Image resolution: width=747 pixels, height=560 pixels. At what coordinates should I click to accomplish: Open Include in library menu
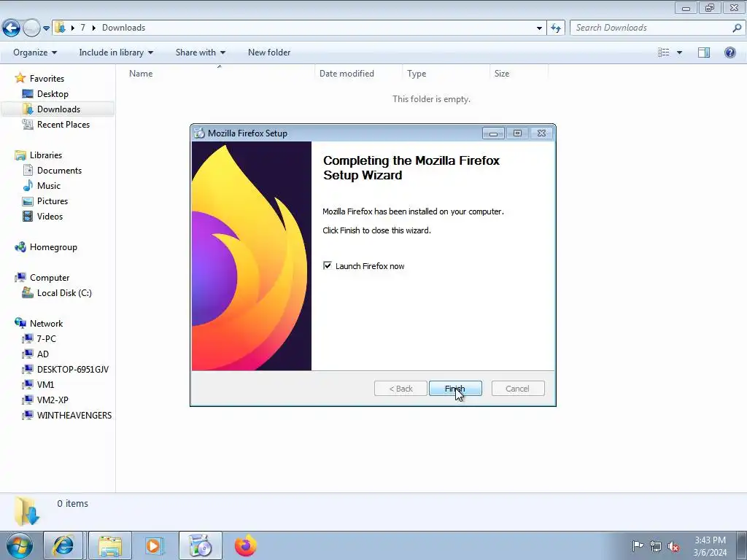116,52
